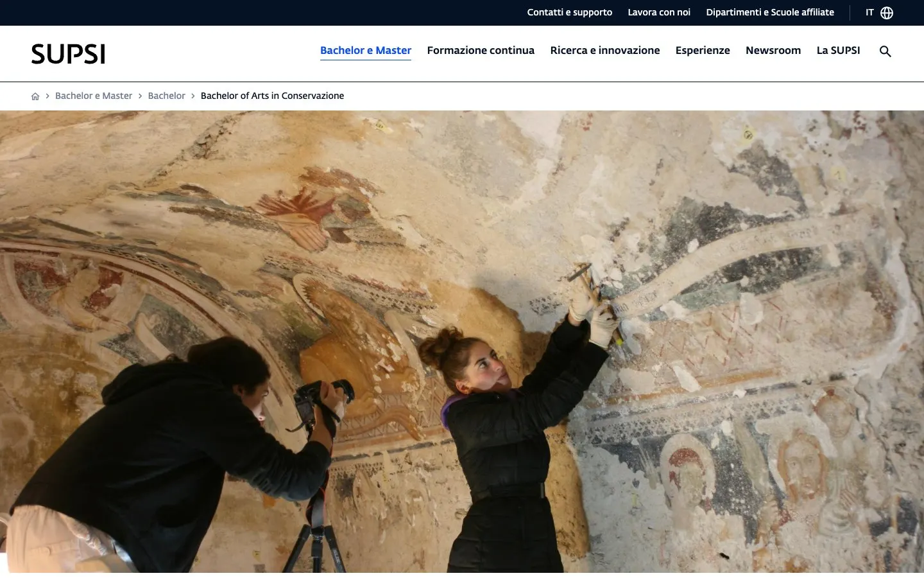Open Dipartimenti e Scuole affiliate link
Image resolution: width=924 pixels, height=578 pixels.
click(x=770, y=12)
